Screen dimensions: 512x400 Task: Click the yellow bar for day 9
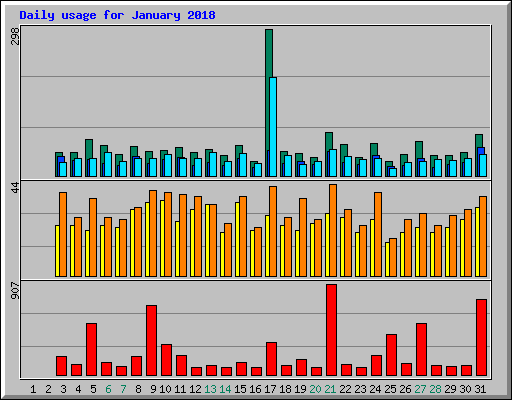[x=147, y=239]
